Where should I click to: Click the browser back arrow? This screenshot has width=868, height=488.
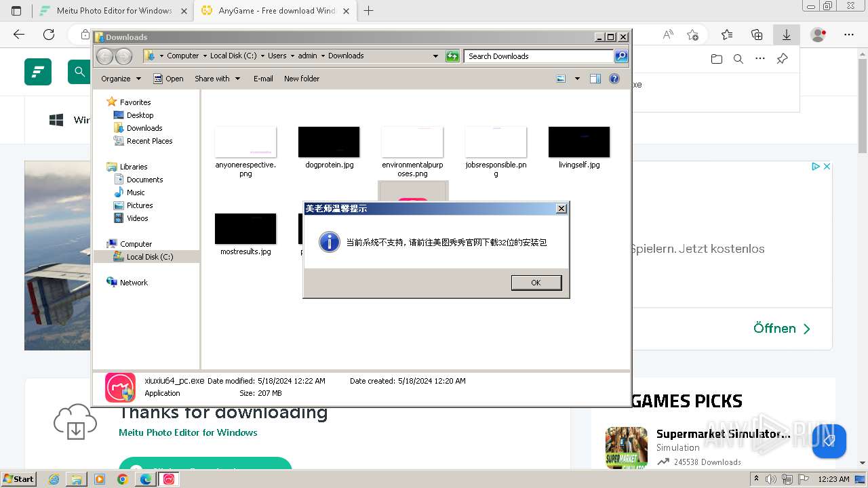19,35
